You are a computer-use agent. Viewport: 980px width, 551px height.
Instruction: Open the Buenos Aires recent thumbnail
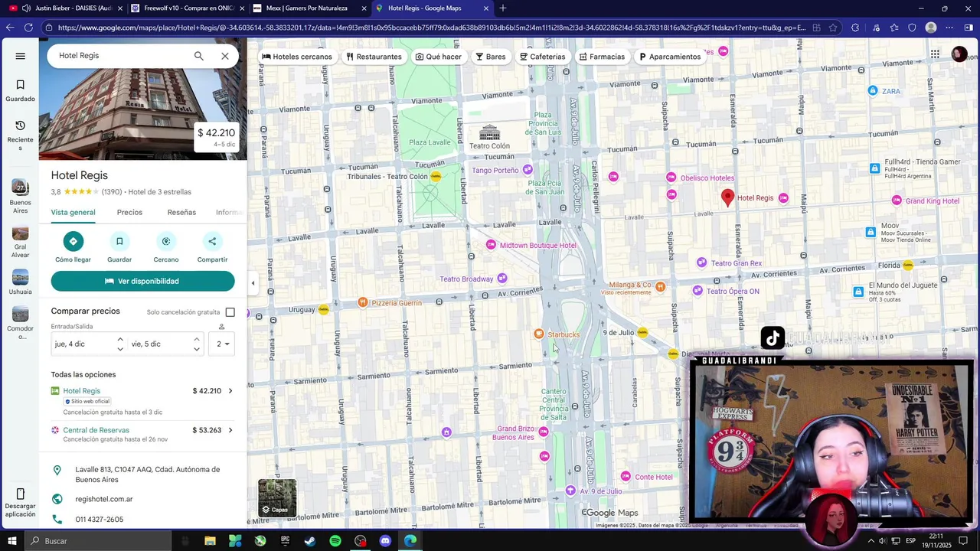pos(21,187)
